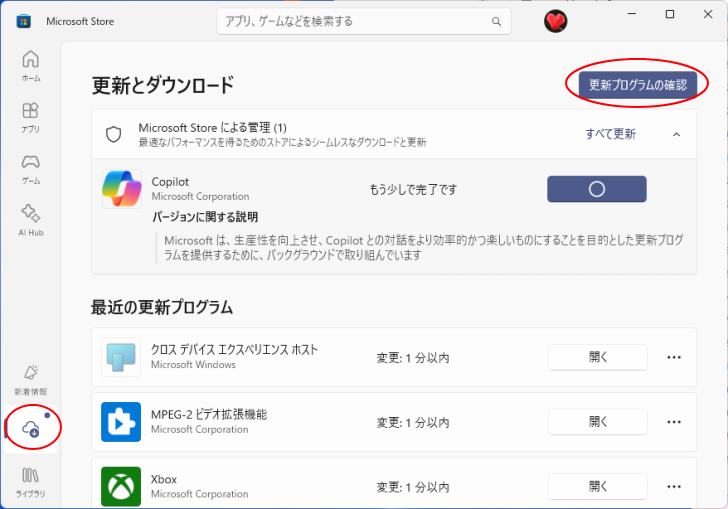
Task: Click the Copilot app icon
Action: pos(122,189)
